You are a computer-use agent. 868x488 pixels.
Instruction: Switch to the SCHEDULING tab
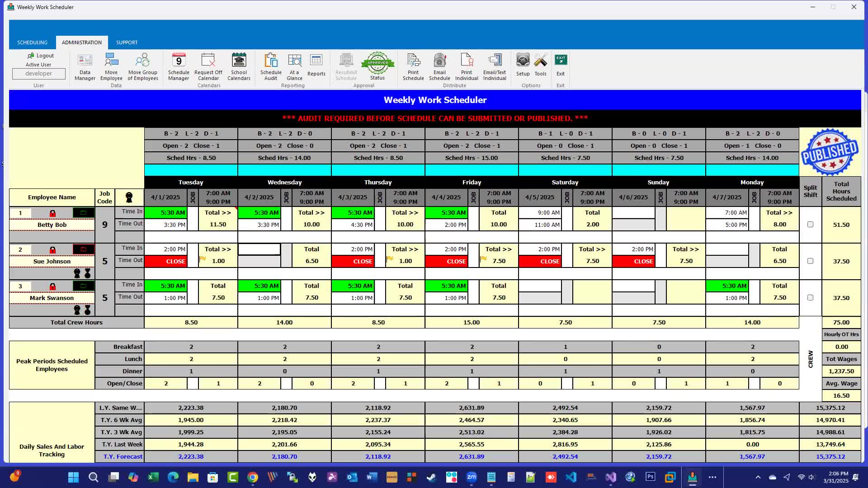click(32, 42)
